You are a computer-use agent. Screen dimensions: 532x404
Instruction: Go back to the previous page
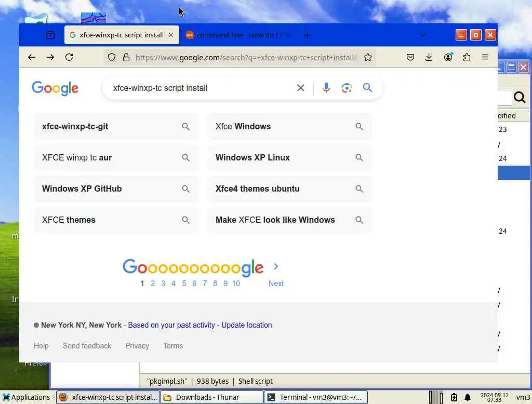coord(32,57)
